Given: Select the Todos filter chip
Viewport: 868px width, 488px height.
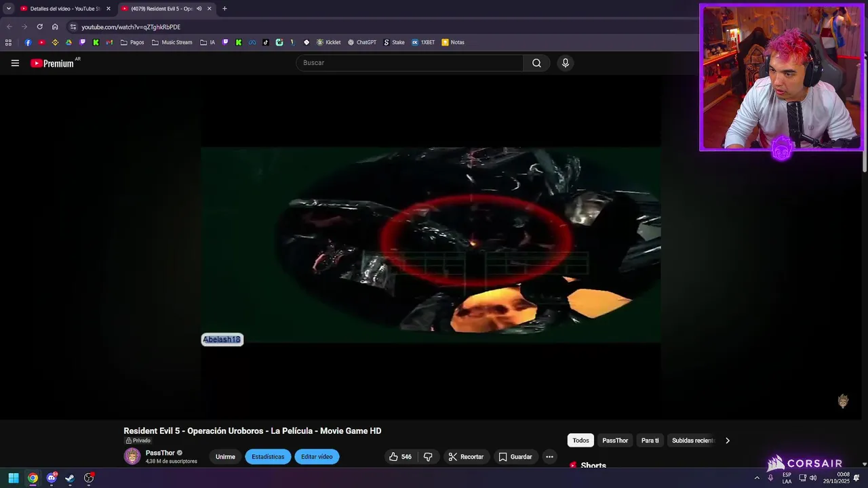Looking at the screenshot, I should [580, 441].
